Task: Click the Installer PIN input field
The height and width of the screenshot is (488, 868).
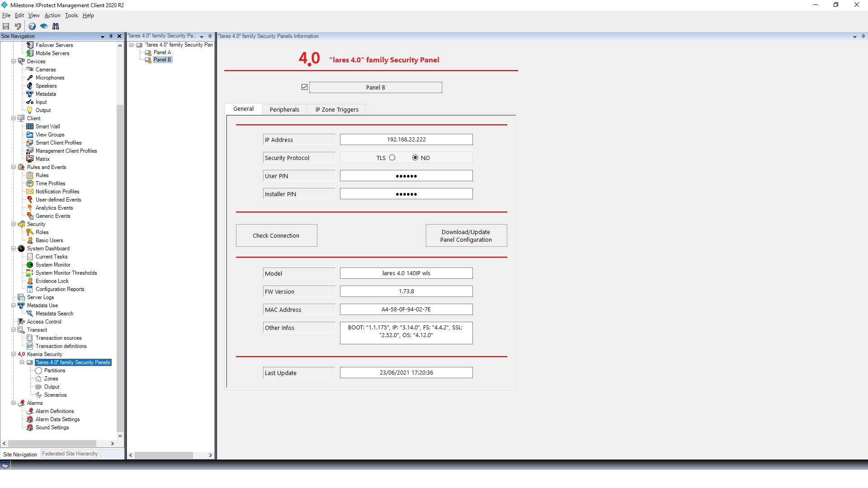Action: pyautogui.click(x=406, y=194)
